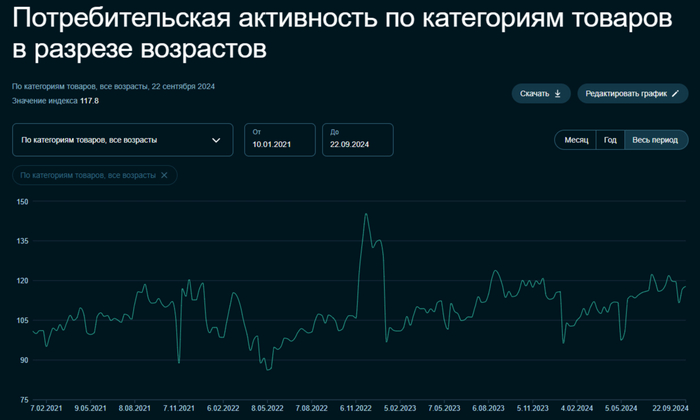The height and width of the screenshot is (420, 700).
Task: Switch the period to Год
Action: click(x=609, y=140)
